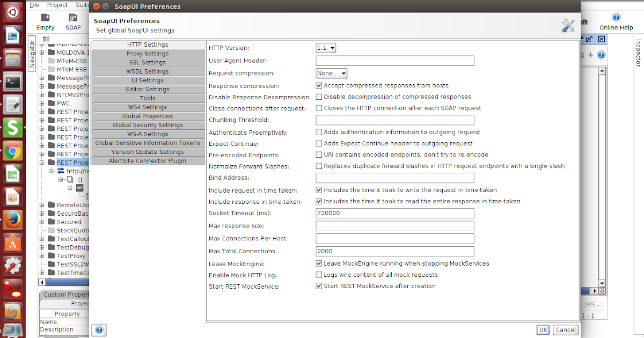Collapse the selected REST Project node
The height and width of the screenshot is (338, 644).
point(42,163)
